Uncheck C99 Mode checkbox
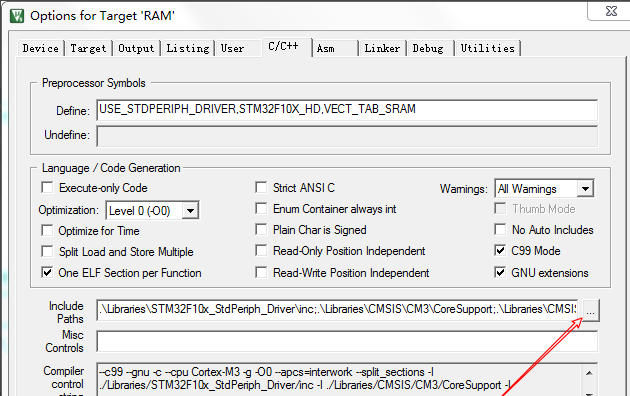The image size is (630, 396). pos(500,251)
